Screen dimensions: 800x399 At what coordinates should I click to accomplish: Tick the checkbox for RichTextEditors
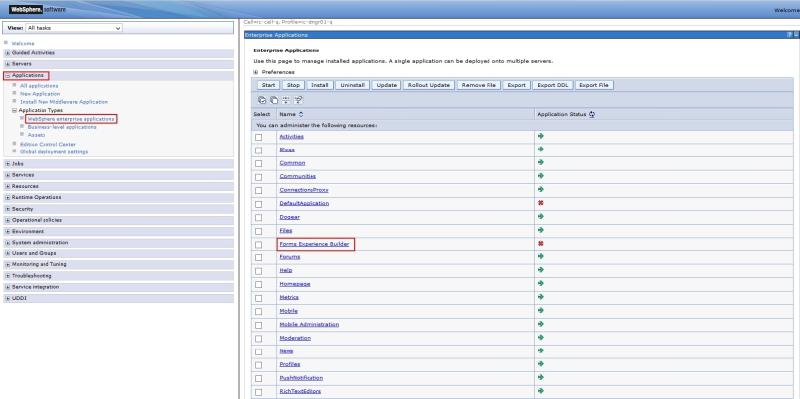tap(259, 392)
